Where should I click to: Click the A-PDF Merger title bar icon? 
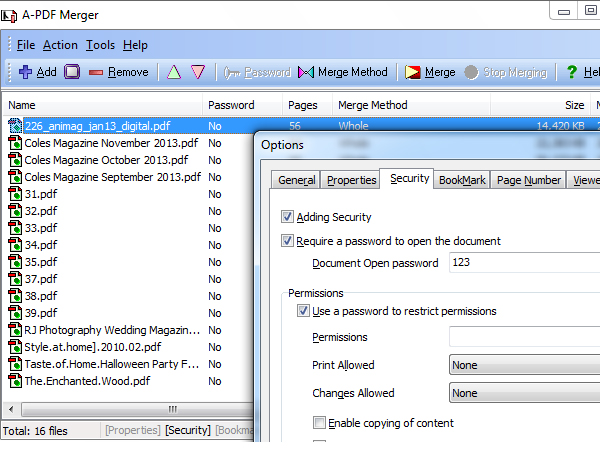9,15
